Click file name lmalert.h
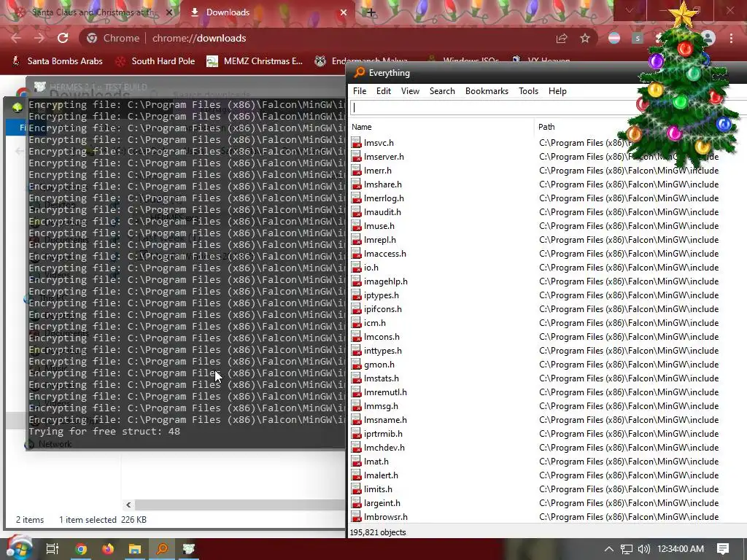 coord(381,475)
